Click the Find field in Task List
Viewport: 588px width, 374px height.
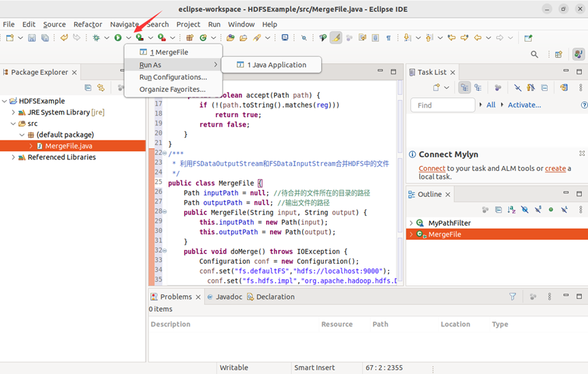pyautogui.click(x=443, y=105)
